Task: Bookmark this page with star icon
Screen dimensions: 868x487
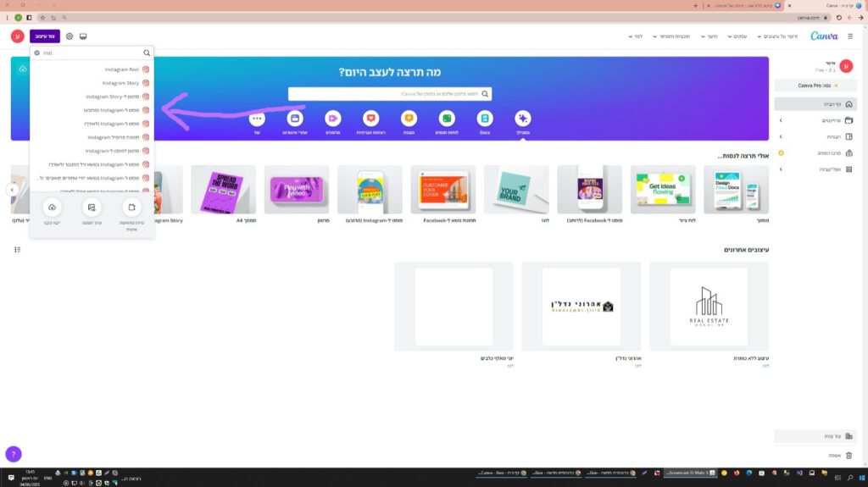Action: pyautogui.click(x=42, y=18)
